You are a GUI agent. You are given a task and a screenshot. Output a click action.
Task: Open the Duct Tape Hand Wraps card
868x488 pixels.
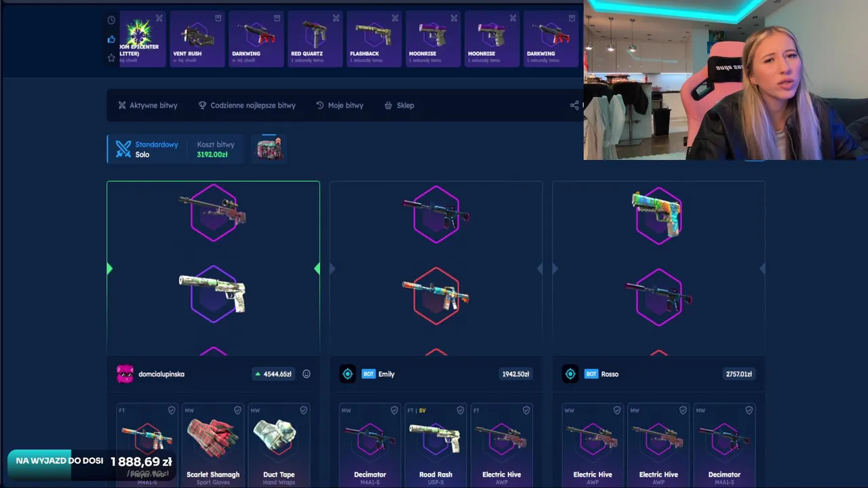coord(279,445)
